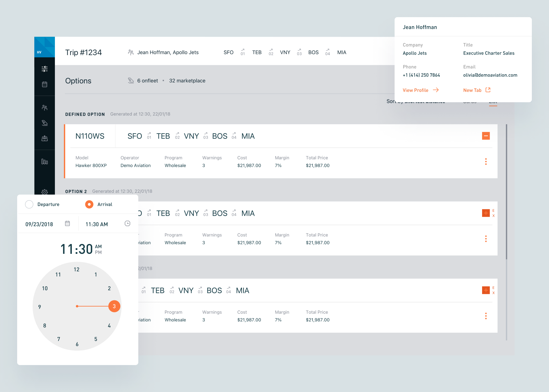Open three-dot menu for N110WS option

point(486,161)
